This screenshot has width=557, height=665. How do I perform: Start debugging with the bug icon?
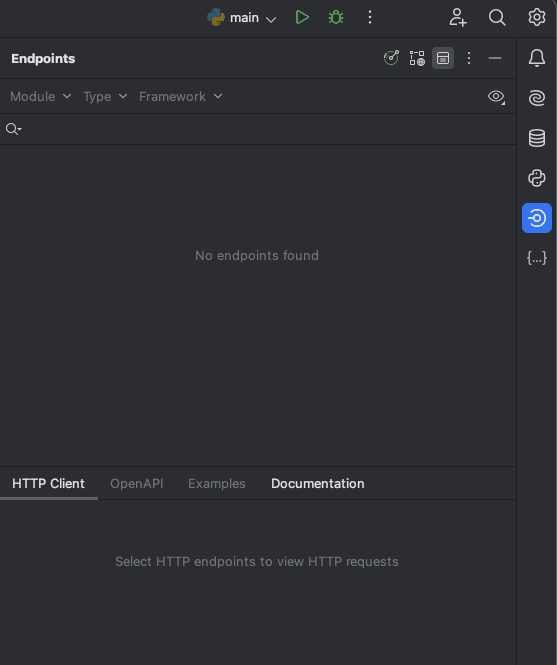336,17
